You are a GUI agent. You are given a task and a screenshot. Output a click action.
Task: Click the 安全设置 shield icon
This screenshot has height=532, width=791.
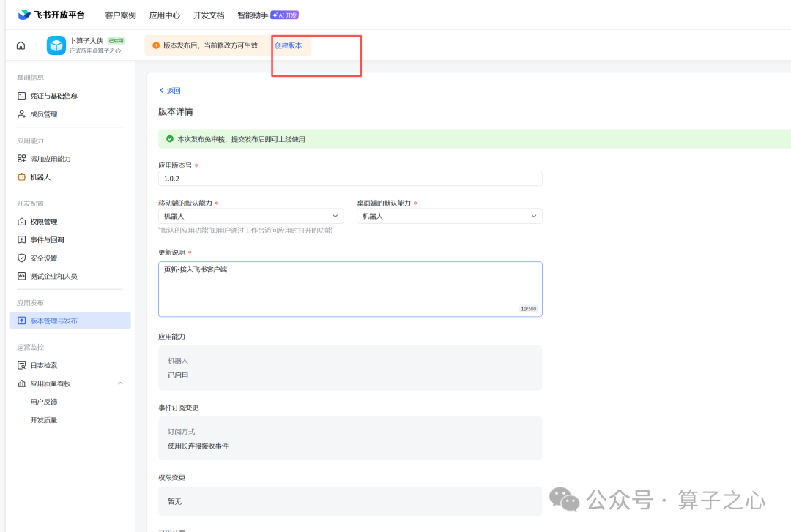click(x=22, y=258)
